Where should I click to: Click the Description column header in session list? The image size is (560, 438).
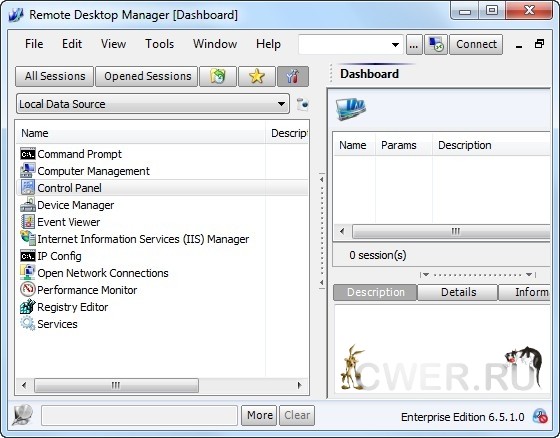(288, 133)
